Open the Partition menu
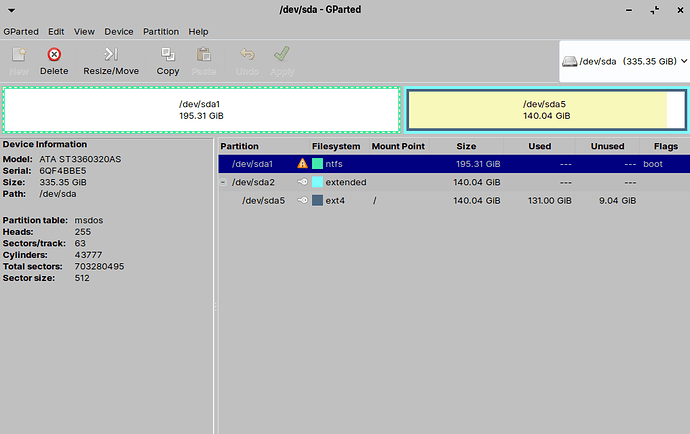 coord(161,32)
